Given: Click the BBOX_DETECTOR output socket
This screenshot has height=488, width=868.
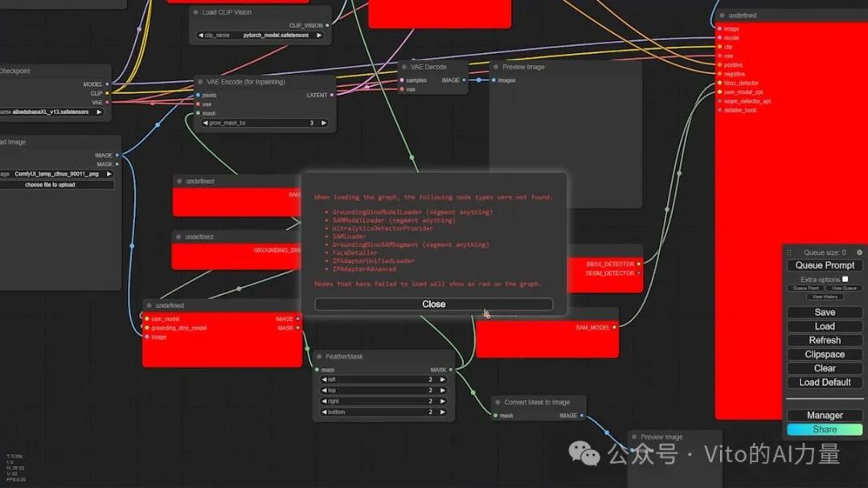Looking at the screenshot, I should pos(639,265).
